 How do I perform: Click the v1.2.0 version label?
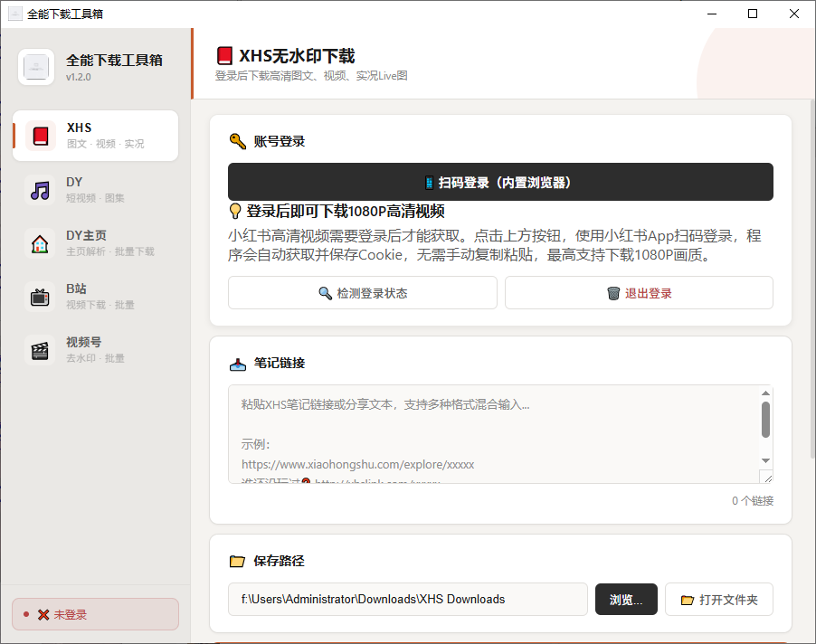point(78,77)
